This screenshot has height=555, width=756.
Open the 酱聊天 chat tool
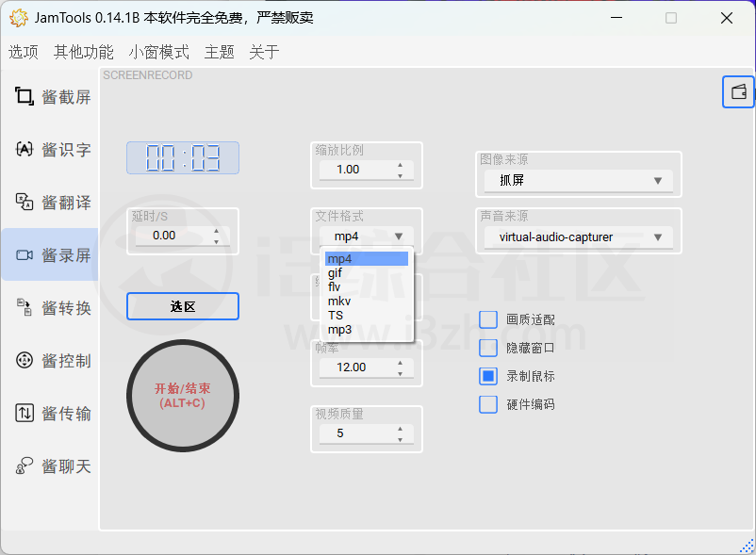pyautogui.click(x=52, y=465)
